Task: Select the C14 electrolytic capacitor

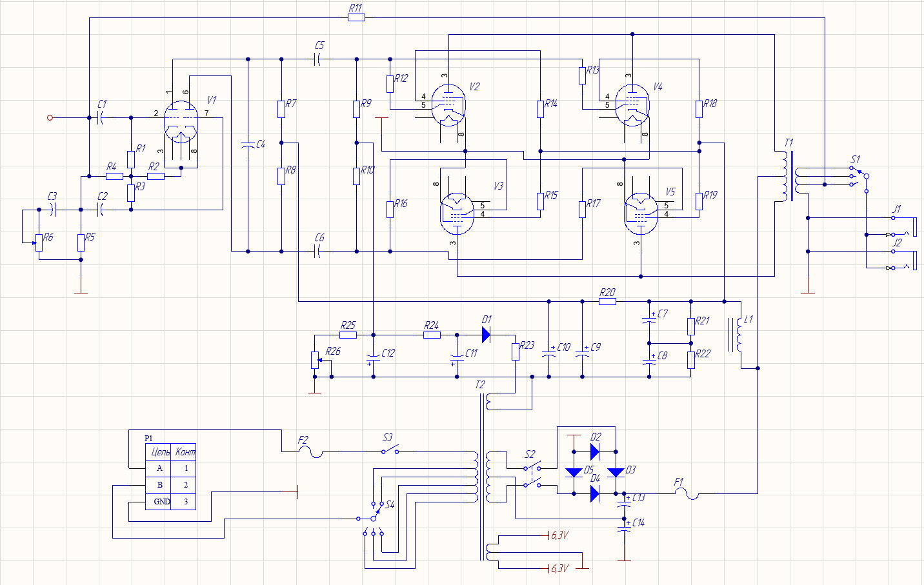Action: 624,526
